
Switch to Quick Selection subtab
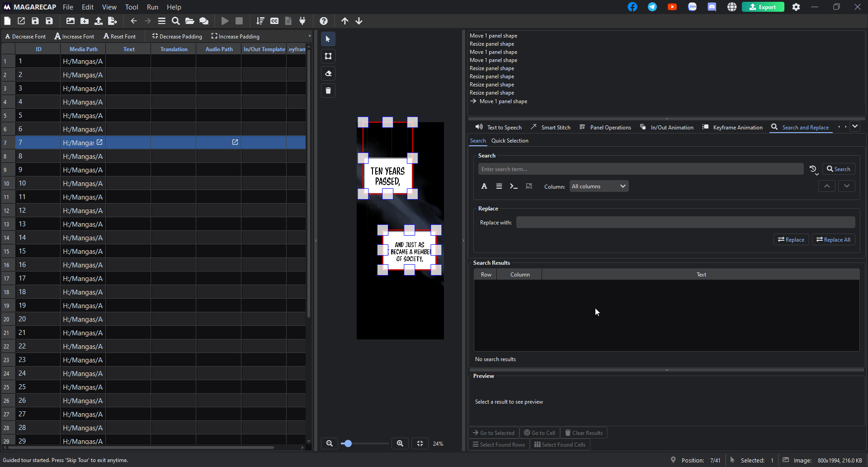(x=509, y=141)
